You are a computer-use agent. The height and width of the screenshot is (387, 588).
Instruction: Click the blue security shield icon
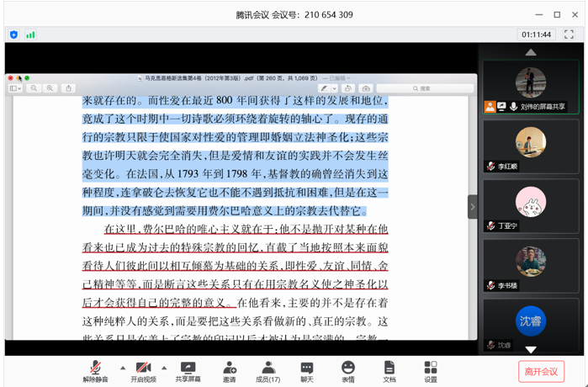coord(13,34)
